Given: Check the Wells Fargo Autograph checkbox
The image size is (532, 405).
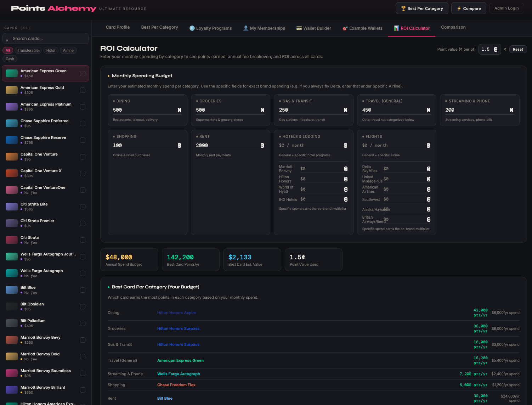Looking at the screenshot, I should coord(83,273).
